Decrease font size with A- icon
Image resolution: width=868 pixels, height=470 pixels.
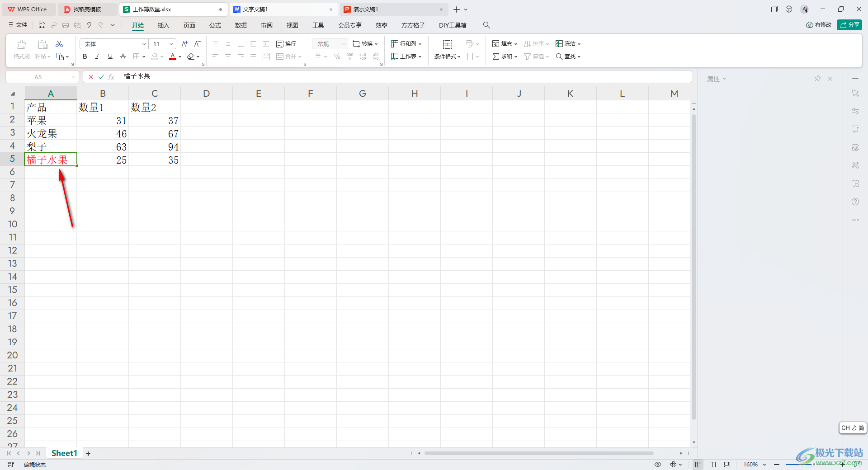[197, 44]
